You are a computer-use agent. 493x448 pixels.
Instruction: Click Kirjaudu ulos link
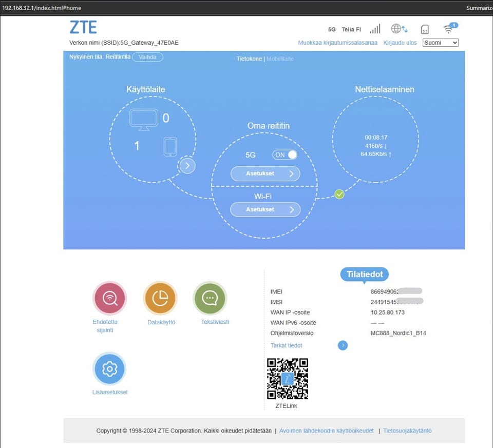pos(400,43)
